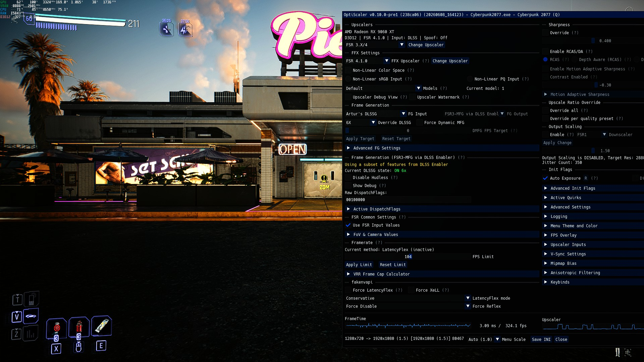Open the Conservative LatencyFlex mode dropdown
Screen dimensions: 644x362
[x=408, y=298]
